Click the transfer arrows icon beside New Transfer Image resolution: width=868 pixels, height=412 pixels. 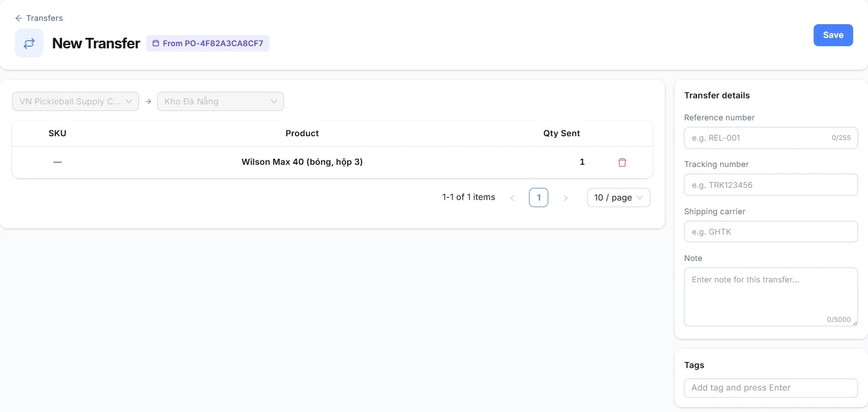[x=29, y=43]
